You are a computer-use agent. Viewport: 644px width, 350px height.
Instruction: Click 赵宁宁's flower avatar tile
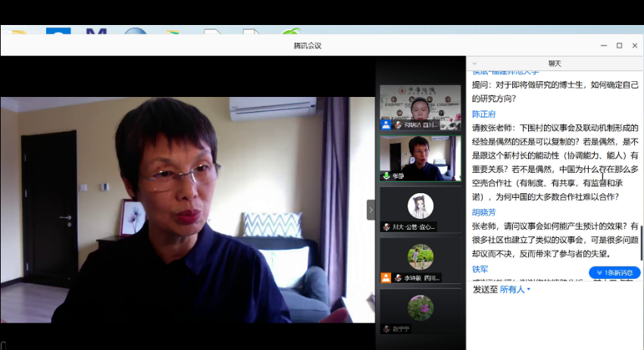[420, 308]
